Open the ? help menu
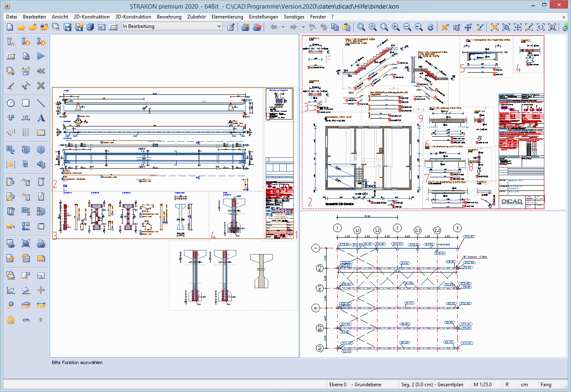The height and width of the screenshot is (392, 571). click(x=332, y=17)
